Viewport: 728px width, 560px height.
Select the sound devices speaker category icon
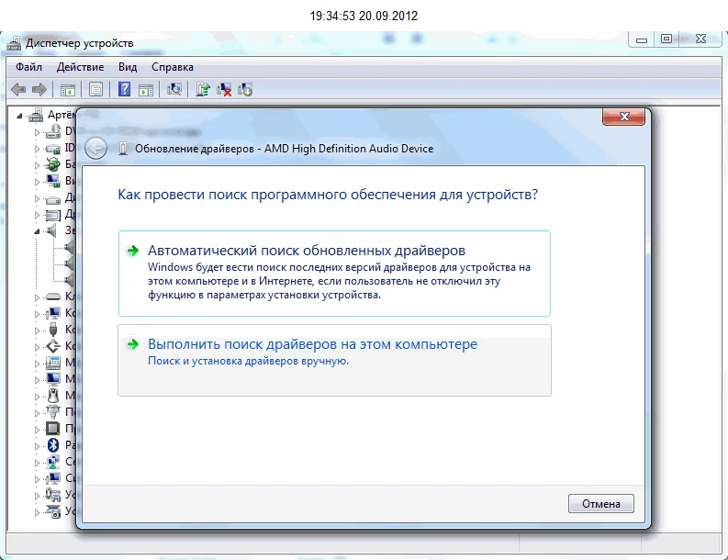coord(52,230)
